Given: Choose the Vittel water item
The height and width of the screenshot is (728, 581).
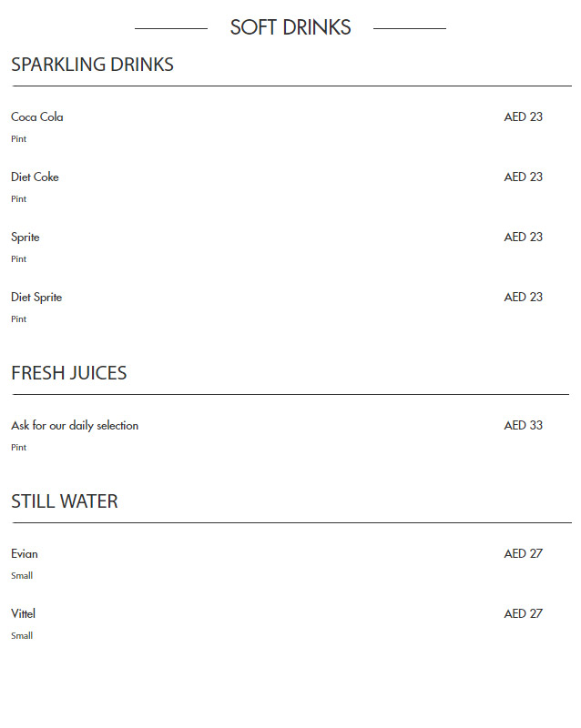Looking at the screenshot, I should pos(23,613).
